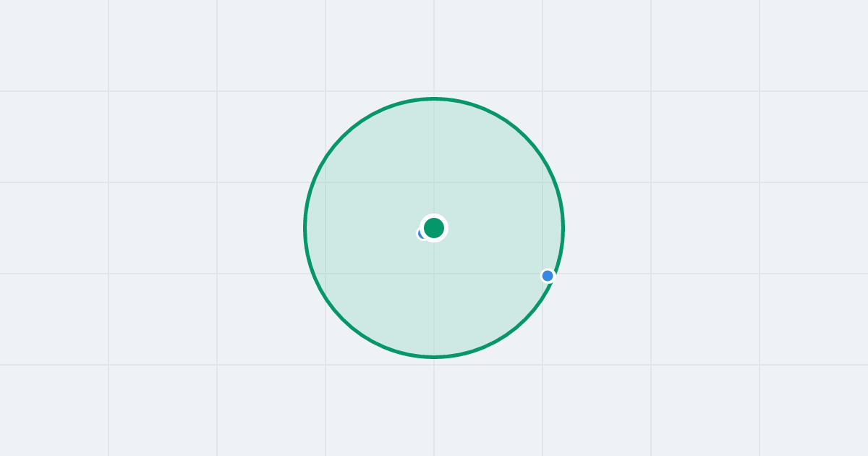Select the blue handle on the circle's edge

(548, 276)
